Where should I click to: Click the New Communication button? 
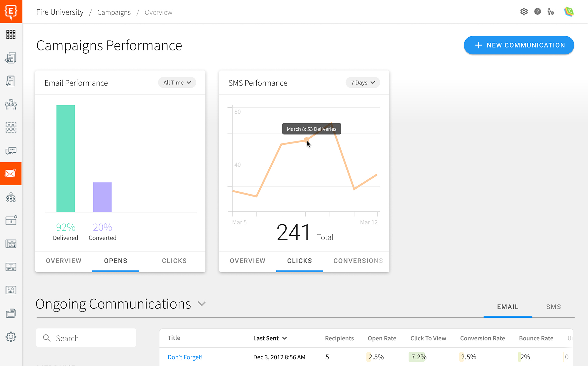pos(519,45)
